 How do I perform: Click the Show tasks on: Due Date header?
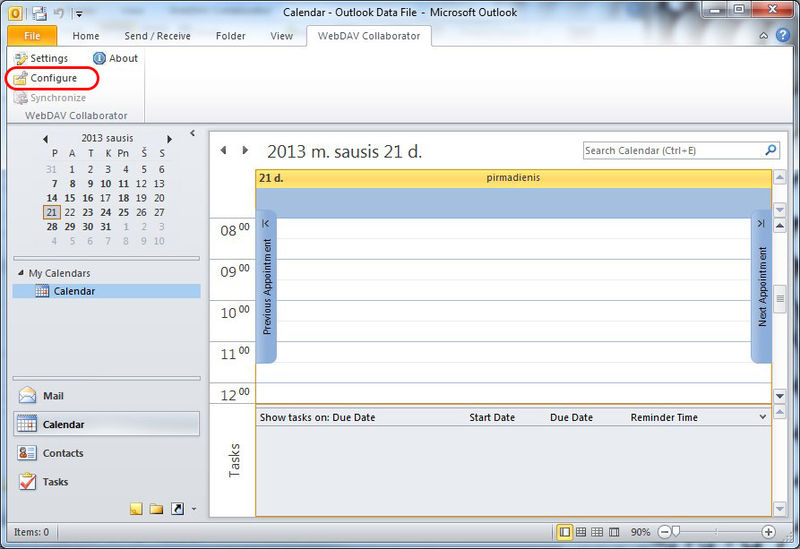[317, 417]
